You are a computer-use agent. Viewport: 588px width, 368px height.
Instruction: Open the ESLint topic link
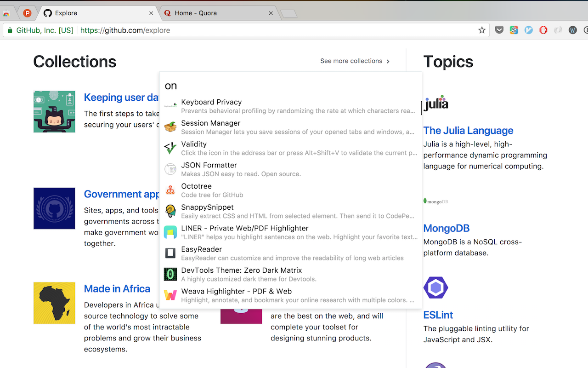pos(438,315)
